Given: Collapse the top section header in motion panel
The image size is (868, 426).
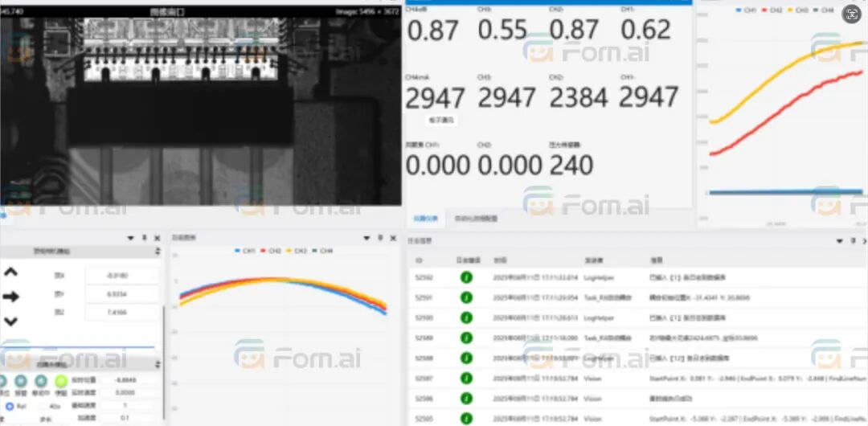Looking at the screenshot, I should [158, 252].
